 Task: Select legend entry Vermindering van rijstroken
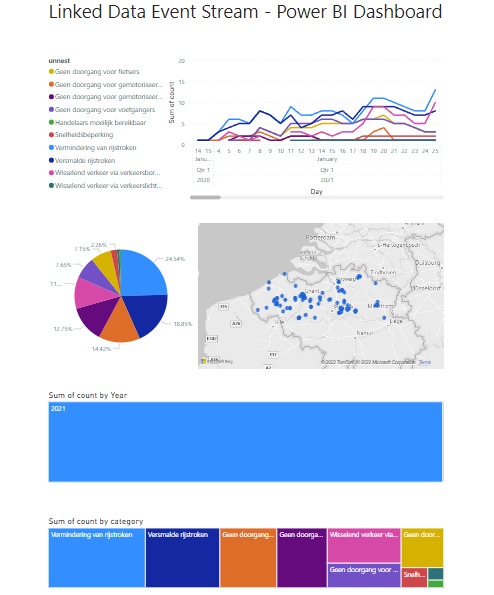(x=92, y=148)
